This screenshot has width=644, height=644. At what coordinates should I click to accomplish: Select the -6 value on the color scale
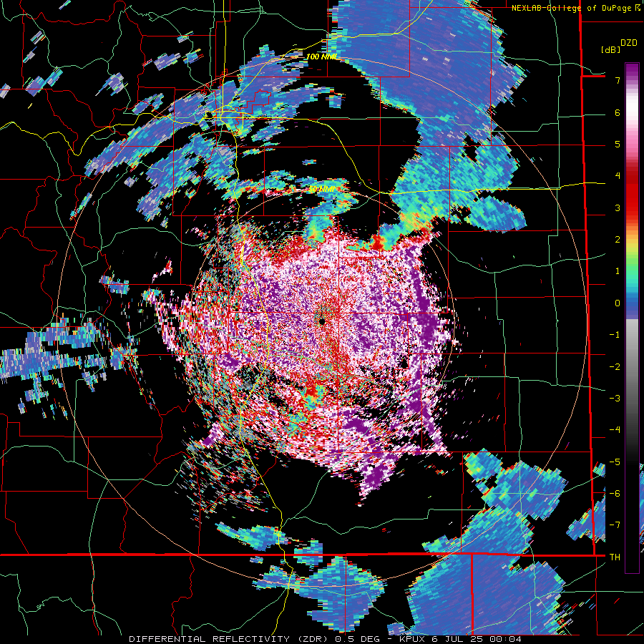pos(615,494)
